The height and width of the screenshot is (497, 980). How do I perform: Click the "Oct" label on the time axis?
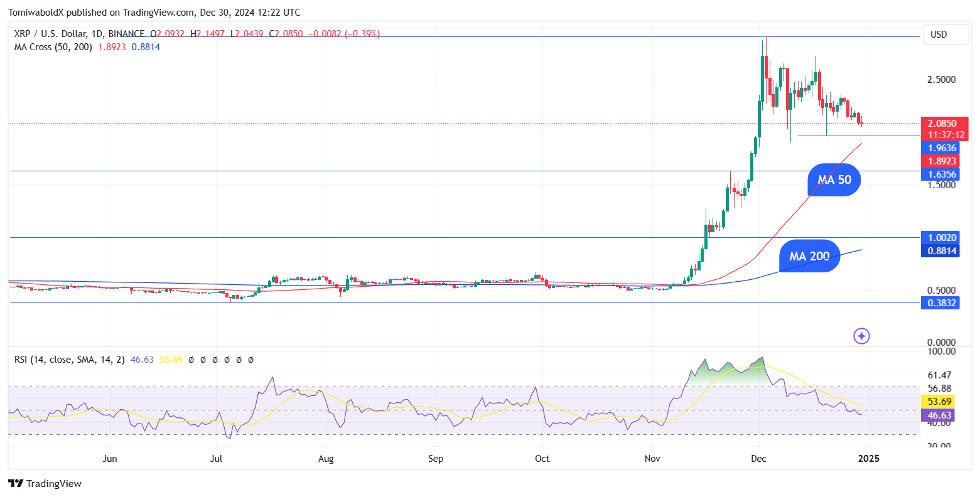click(542, 459)
